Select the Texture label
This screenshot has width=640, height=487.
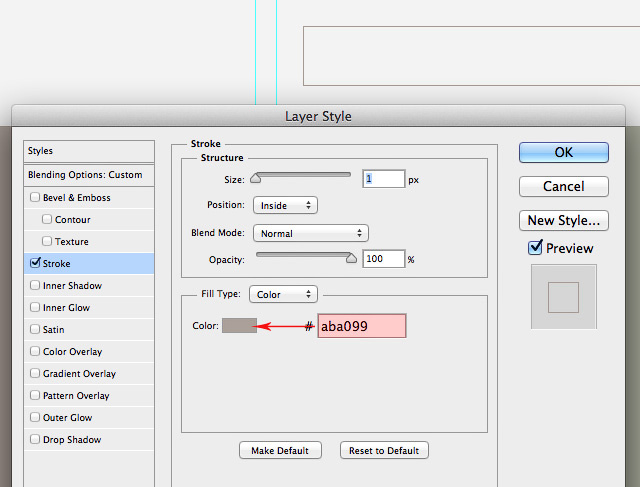[72, 242]
